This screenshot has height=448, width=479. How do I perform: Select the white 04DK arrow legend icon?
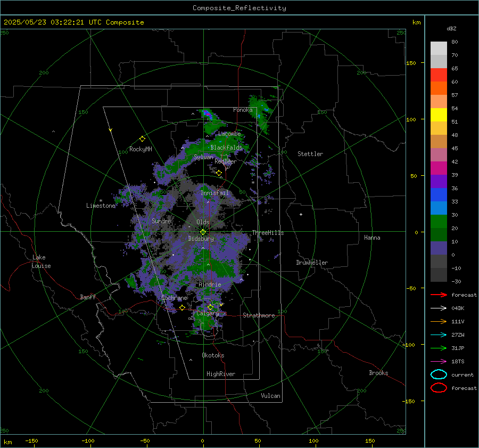tap(439, 308)
